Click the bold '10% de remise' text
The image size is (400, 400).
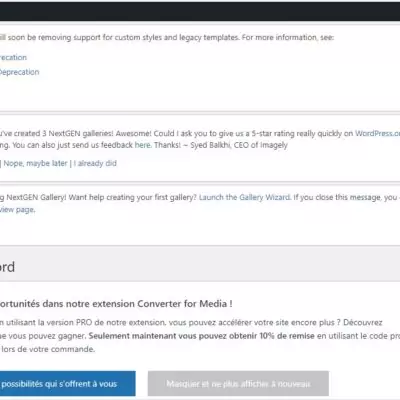tap(287, 336)
